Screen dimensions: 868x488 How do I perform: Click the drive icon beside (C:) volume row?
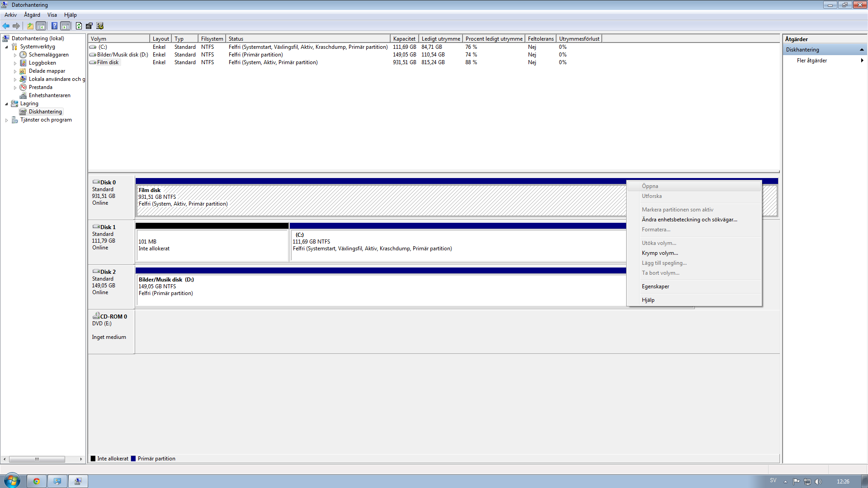pos(93,47)
